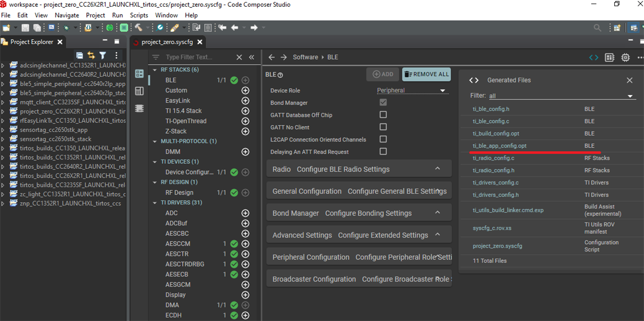This screenshot has height=321, width=644.
Task: Enable L2CAP Connection Oriented Channels checkbox
Action: coord(383,139)
